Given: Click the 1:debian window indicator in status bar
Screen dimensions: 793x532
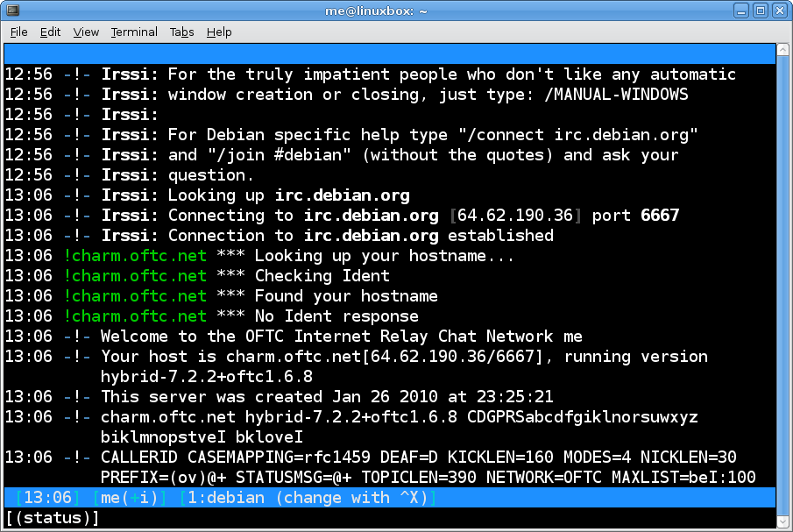Looking at the screenshot, I should pyautogui.click(x=308, y=498).
